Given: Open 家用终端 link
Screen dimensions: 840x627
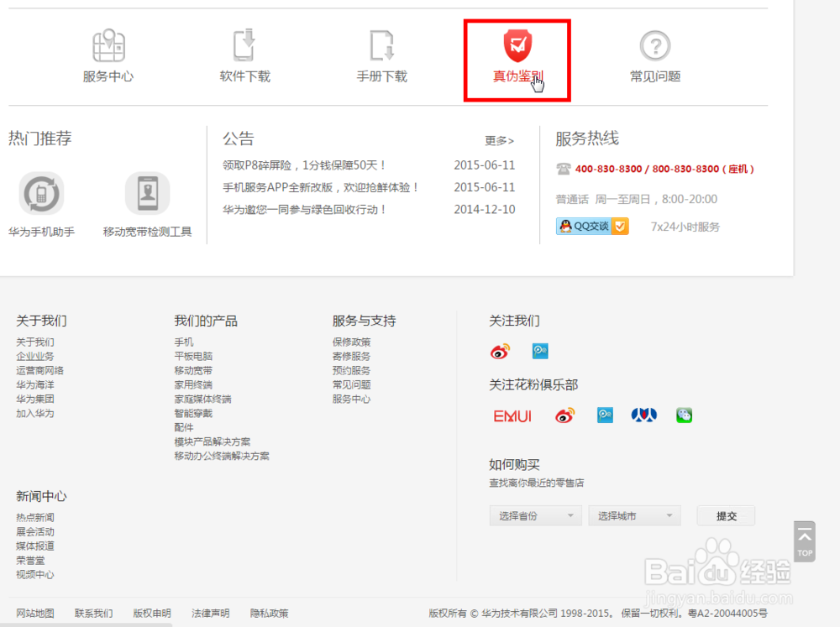Looking at the screenshot, I should point(193,384).
